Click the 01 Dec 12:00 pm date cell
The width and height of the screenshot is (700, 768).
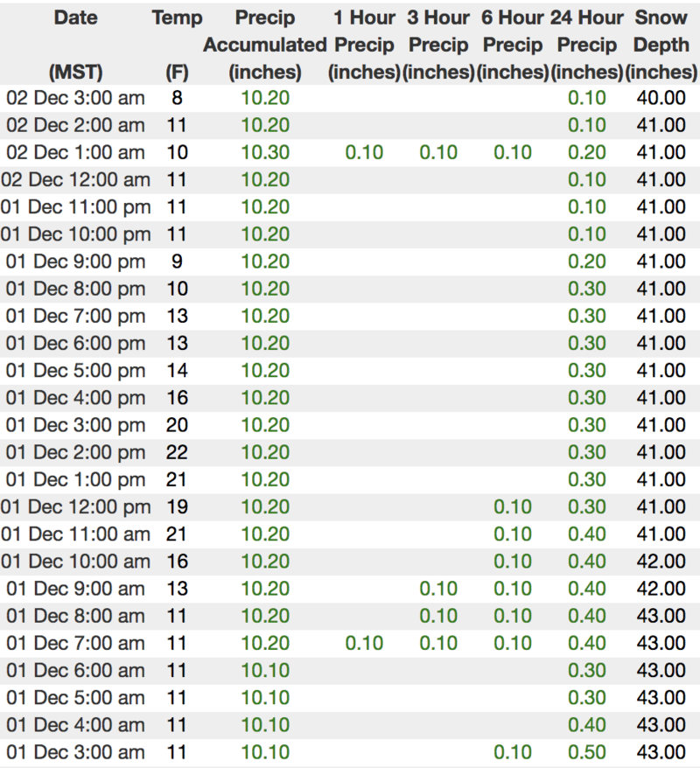click(75, 506)
